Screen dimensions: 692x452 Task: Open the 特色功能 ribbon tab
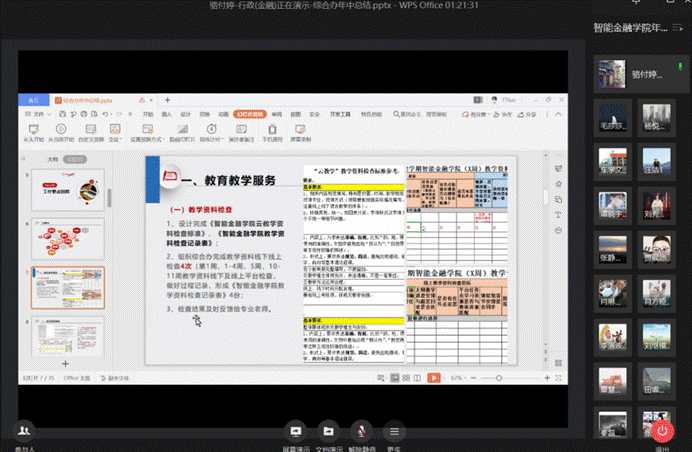371,114
